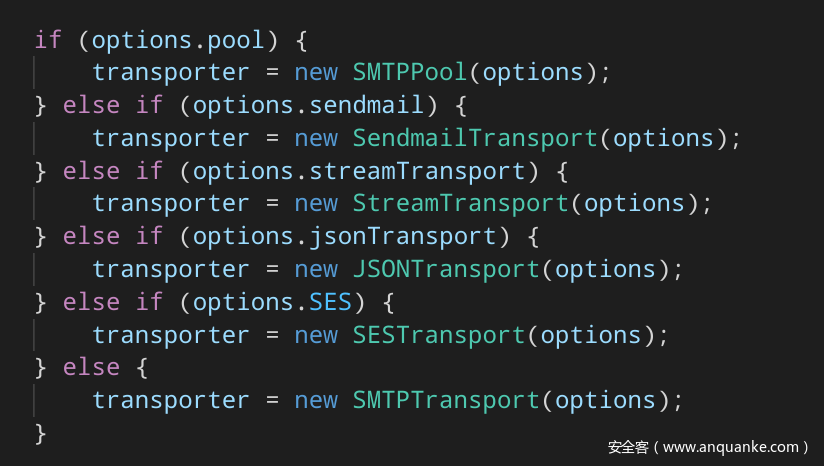
Task: Click "transporter" variable on the SMTPTransport line
Action: coord(171,400)
